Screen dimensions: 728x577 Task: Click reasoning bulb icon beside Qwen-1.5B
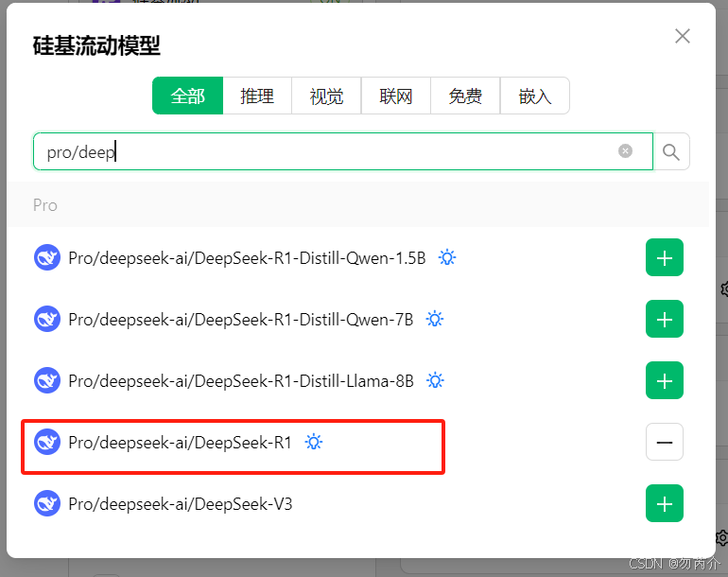point(447,257)
